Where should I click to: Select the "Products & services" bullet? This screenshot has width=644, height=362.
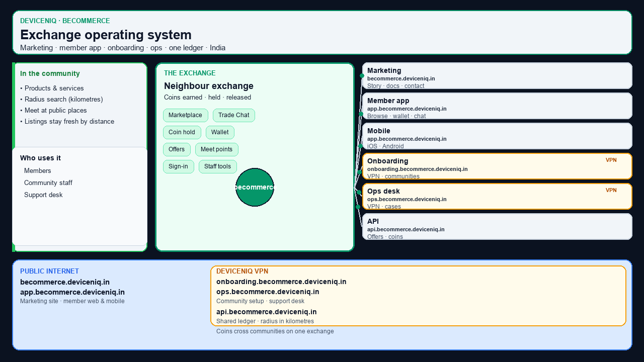point(52,88)
